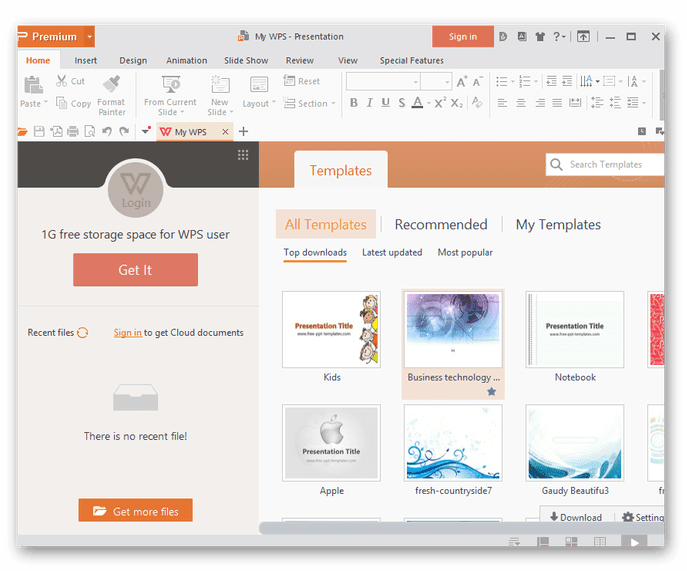Toggle the favorite star on Business technology template
Screen dimensions: 687x571
[x=491, y=392]
